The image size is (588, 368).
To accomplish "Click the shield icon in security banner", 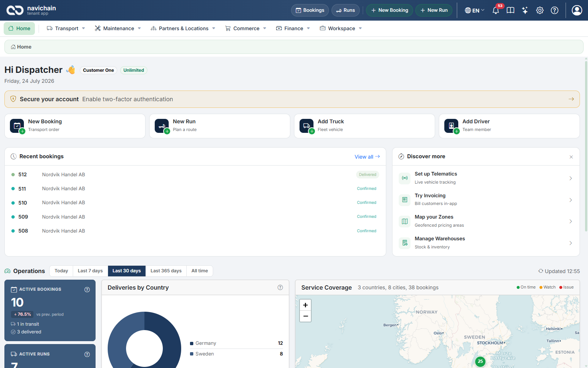I will pyautogui.click(x=13, y=99).
